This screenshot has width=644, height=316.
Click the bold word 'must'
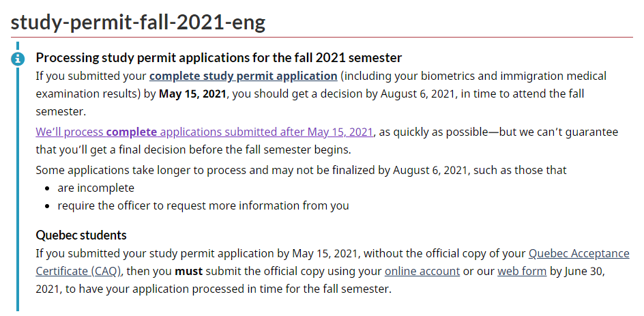pos(189,271)
